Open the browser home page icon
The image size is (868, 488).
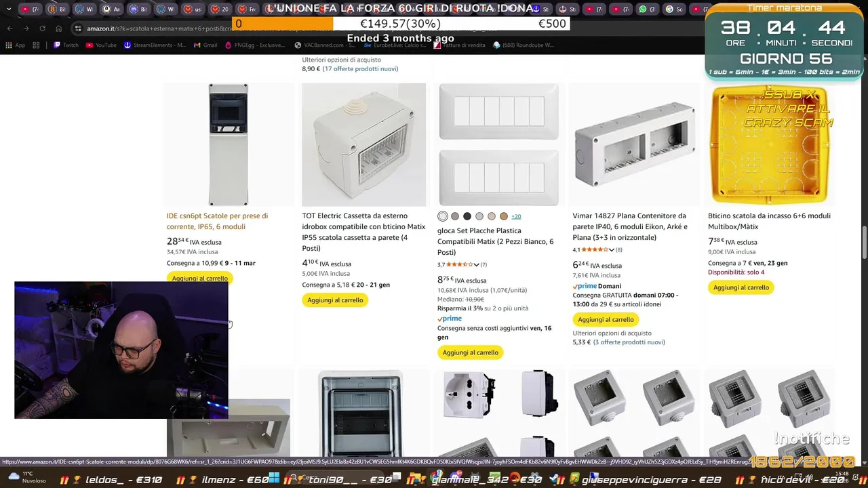click(x=59, y=28)
